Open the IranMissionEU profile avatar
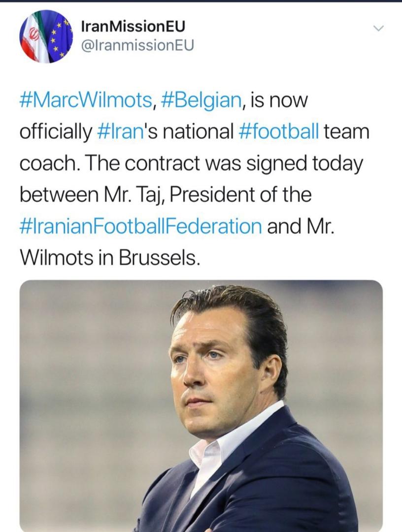This screenshot has width=402, height=532. pyautogui.click(x=46, y=36)
